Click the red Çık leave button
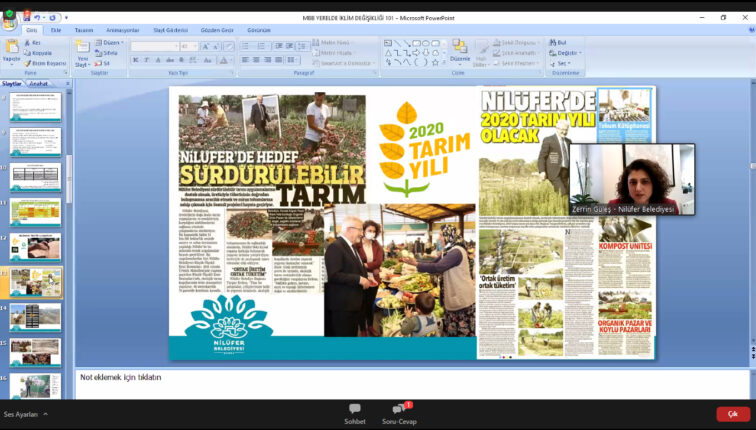756x430 pixels. pyautogui.click(x=732, y=414)
